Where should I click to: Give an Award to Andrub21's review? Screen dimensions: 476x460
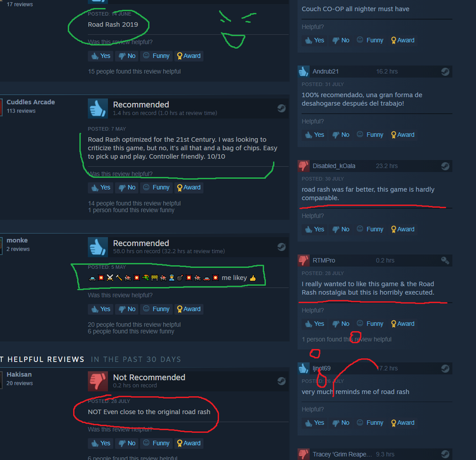(402, 135)
